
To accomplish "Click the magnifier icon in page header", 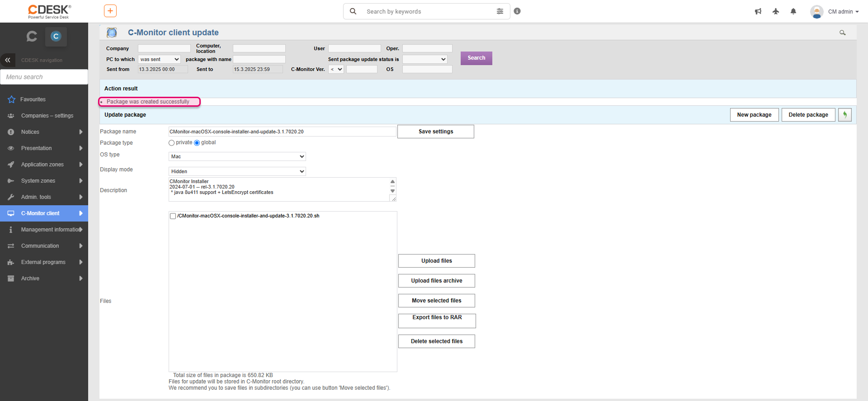I will 843,33.
